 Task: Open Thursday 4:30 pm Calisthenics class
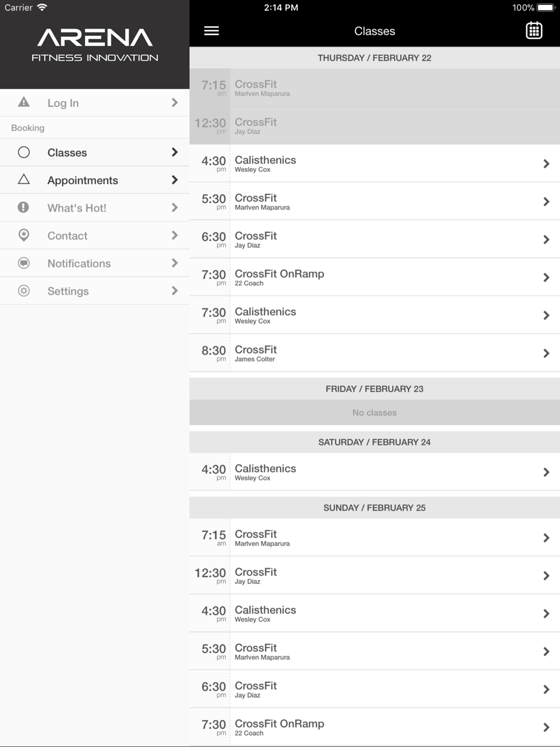click(x=375, y=163)
